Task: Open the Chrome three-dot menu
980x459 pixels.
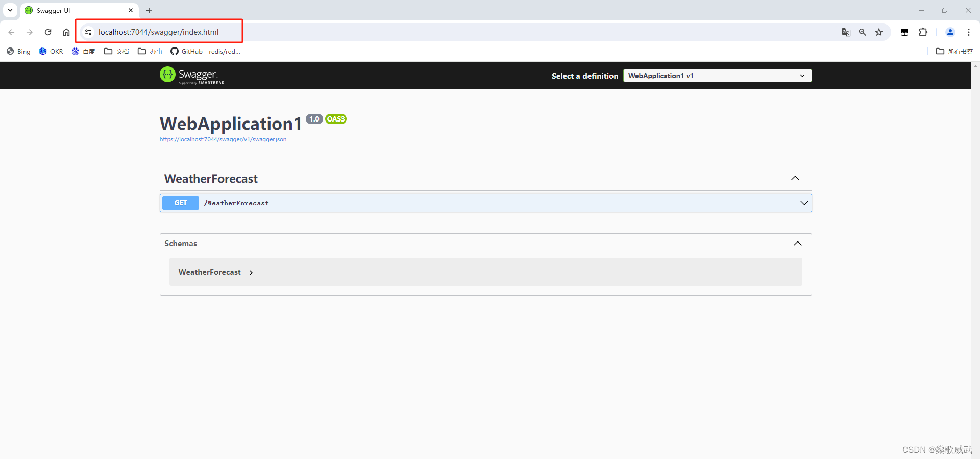Action: pos(969,32)
